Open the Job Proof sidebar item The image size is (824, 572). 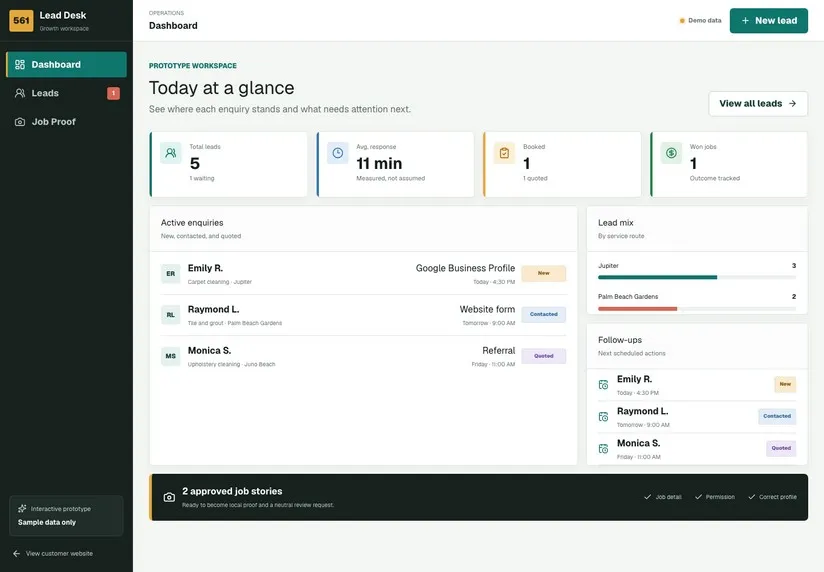[x=66, y=121]
